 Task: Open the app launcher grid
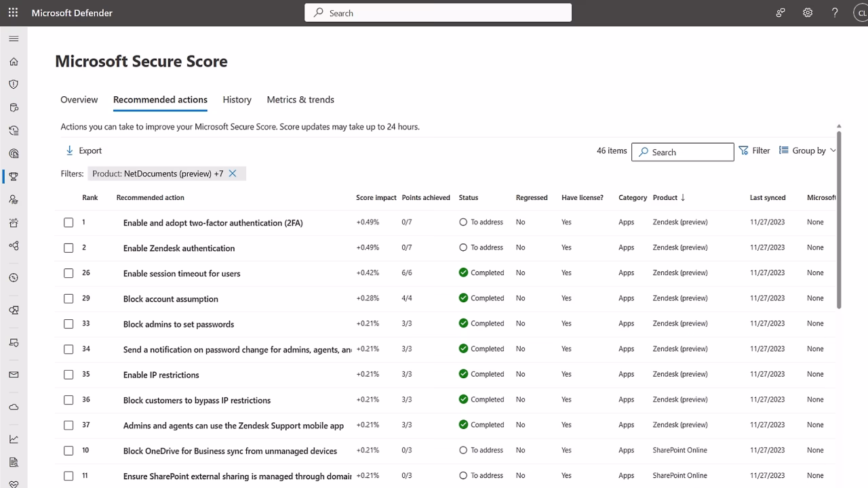click(13, 13)
